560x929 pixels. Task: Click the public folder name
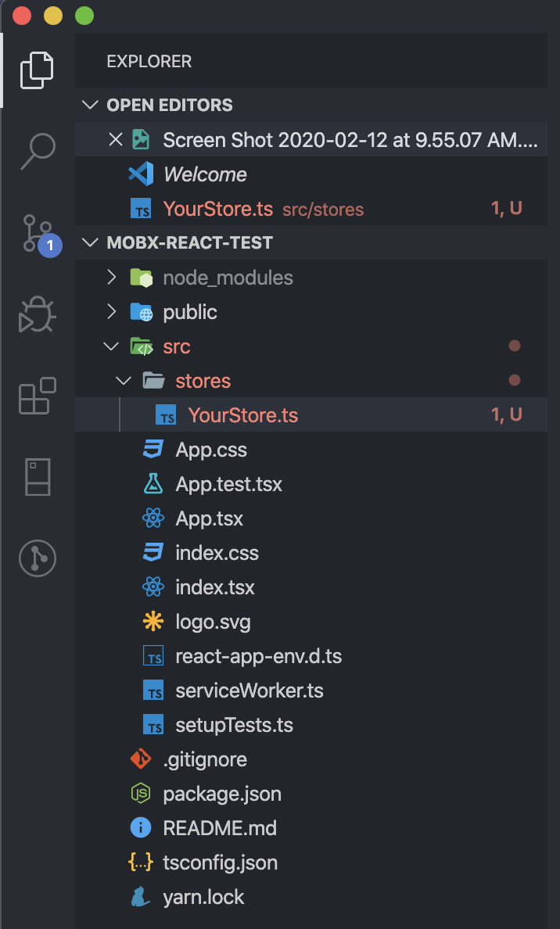coord(190,312)
